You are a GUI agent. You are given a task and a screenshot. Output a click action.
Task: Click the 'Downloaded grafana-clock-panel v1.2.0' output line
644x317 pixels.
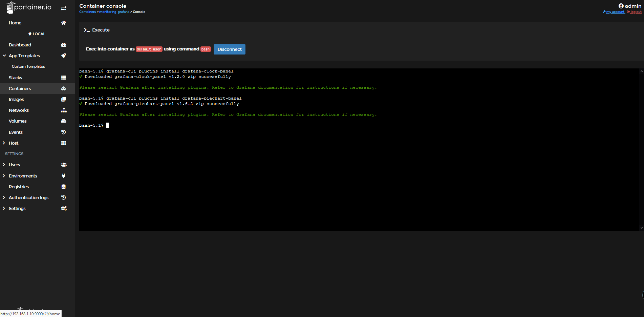[x=155, y=77]
